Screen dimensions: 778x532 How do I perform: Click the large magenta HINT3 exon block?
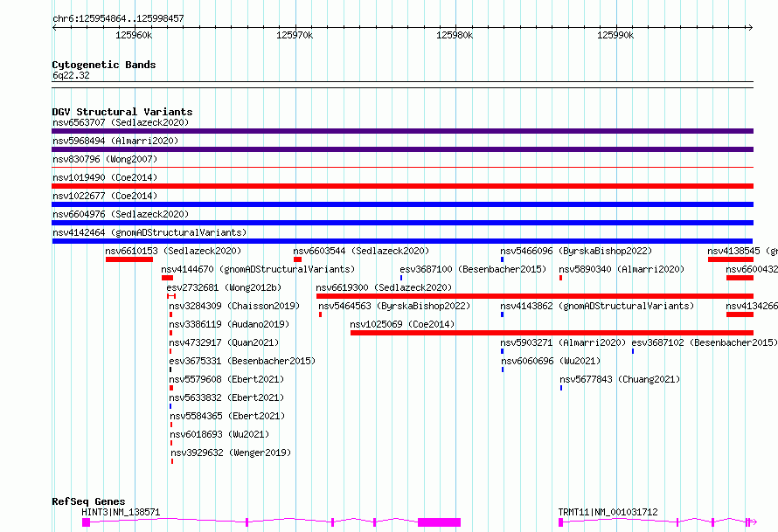click(439, 522)
